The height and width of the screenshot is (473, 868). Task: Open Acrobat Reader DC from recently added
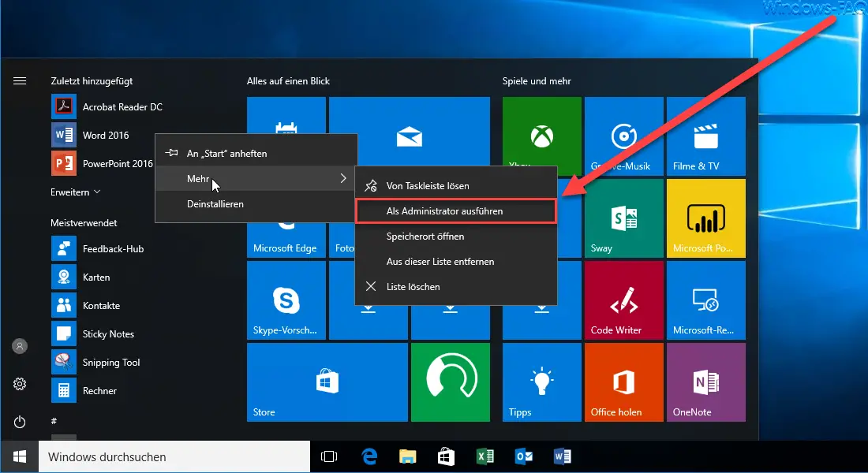[x=107, y=106]
